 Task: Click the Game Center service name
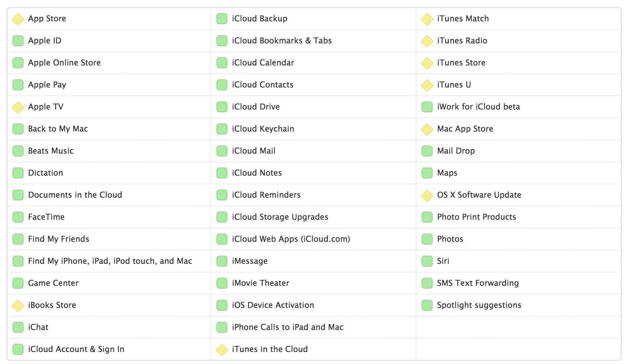click(x=53, y=283)
